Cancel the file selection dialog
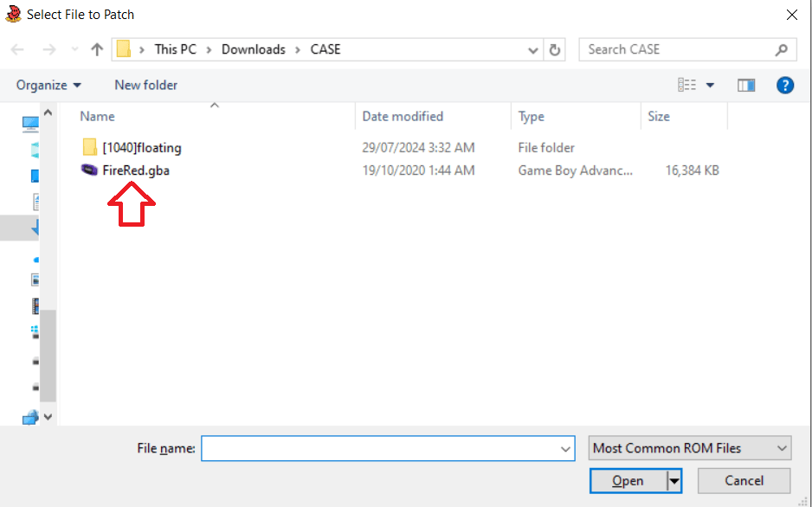 pyautogui.click(x=744, y=480)
